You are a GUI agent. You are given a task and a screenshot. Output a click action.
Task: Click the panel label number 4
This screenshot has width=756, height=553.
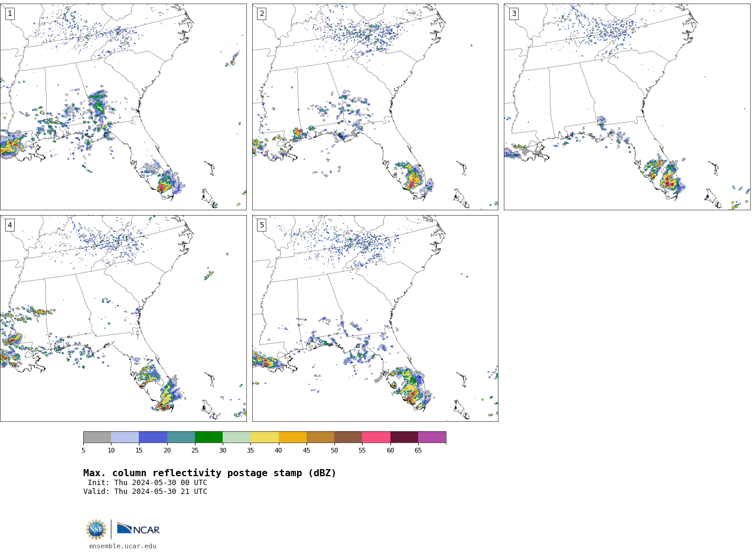[x=9, y=225]
